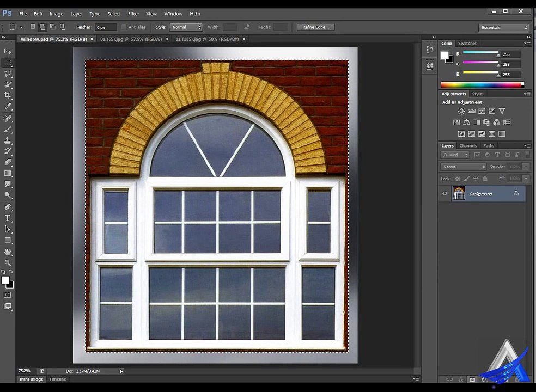
Task: Select the Polygonal Lasso tool
Action: 8,73
